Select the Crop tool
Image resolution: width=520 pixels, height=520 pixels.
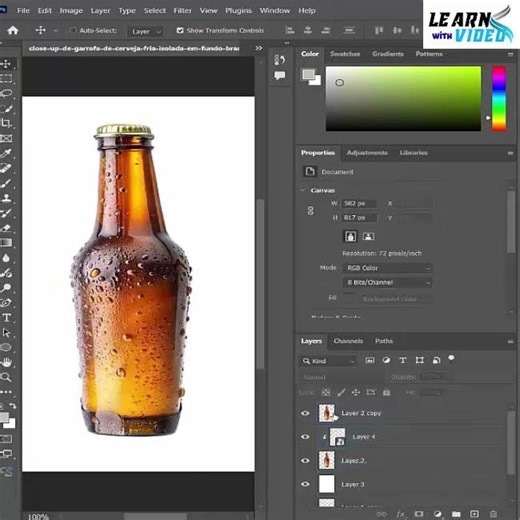tap(6, 123)
